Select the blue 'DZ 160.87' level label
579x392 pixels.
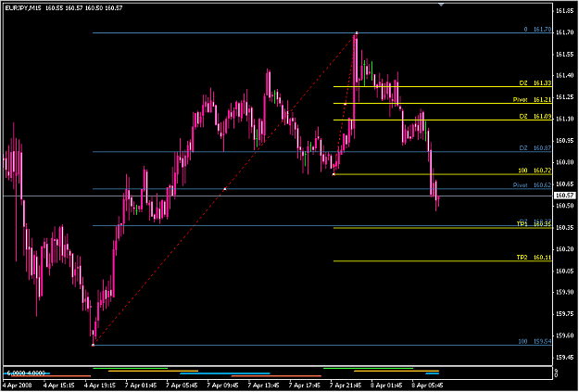point(535,148)
